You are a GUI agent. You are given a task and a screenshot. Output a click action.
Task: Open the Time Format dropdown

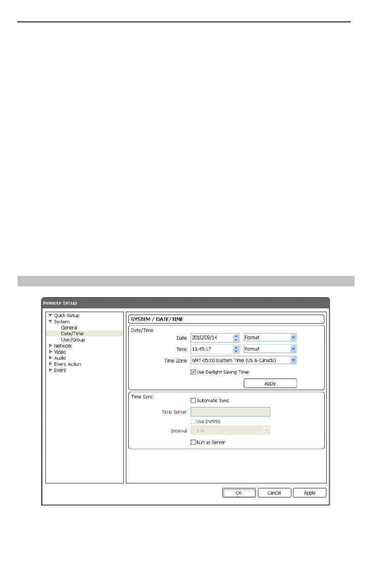click(270, 349)
